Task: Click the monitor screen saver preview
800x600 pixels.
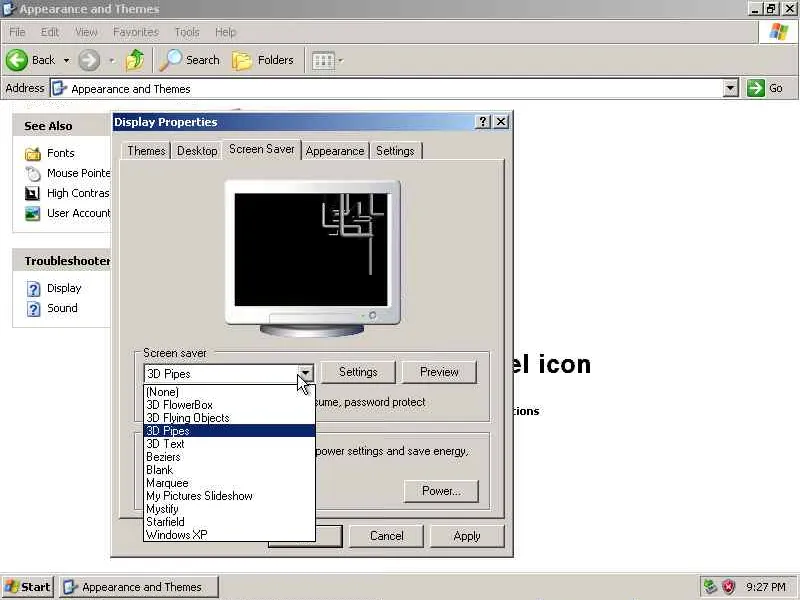Action: click(311, 249)
